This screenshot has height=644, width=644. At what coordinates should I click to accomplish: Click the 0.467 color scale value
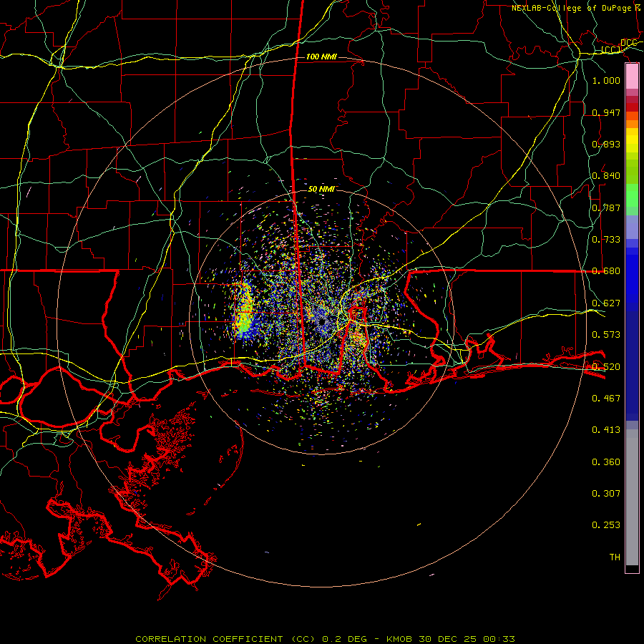click(606, 398)
